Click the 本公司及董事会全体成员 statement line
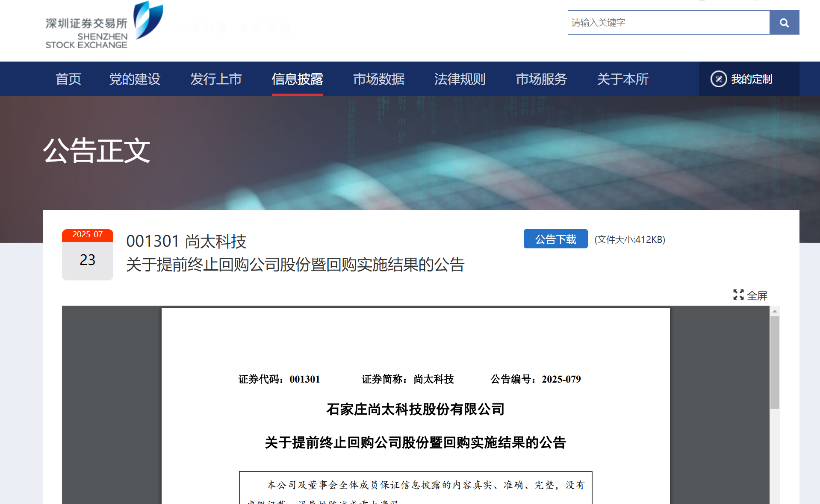The height and width of the screenshot is (504, 820). point(426,485)
